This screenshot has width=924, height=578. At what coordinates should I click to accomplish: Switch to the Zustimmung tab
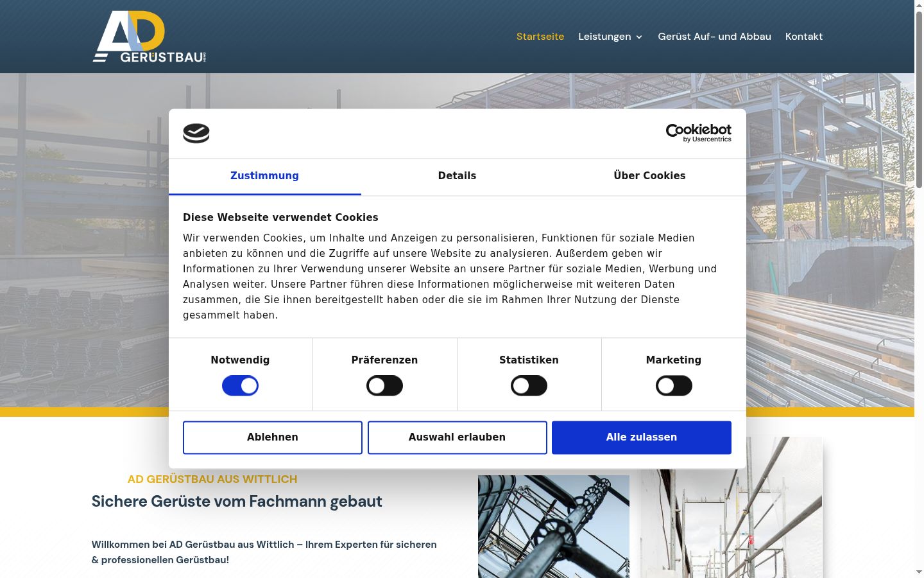264,177
